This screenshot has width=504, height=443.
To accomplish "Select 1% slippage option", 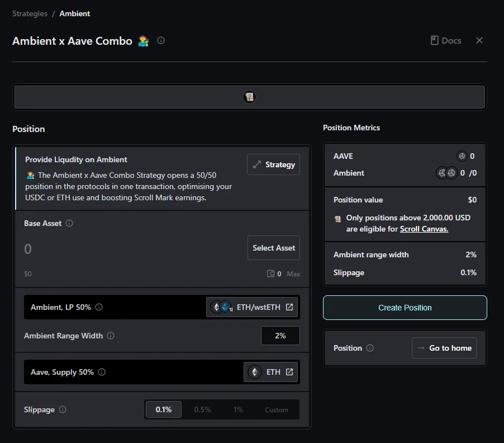I will [x=238, y=409].
